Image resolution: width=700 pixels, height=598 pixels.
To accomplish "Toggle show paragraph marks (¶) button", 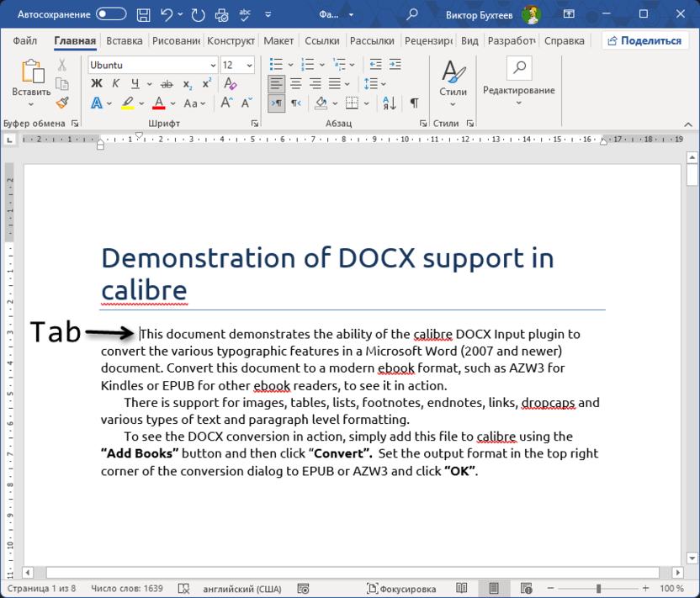I will tap(414, 103).
